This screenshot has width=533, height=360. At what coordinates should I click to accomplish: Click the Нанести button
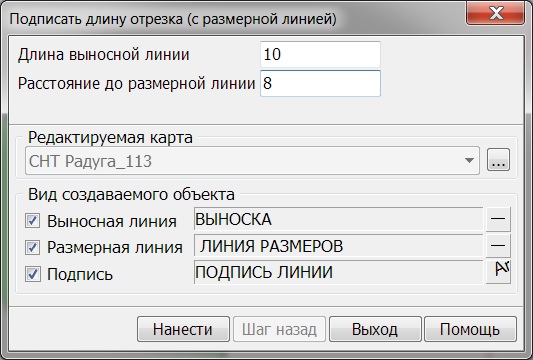pos(183,329)
